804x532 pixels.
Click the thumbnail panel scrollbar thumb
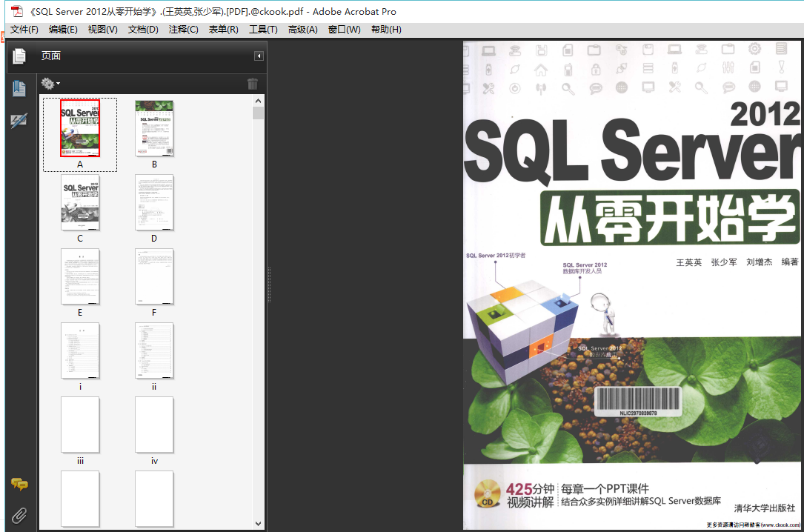tap(259, 113)
